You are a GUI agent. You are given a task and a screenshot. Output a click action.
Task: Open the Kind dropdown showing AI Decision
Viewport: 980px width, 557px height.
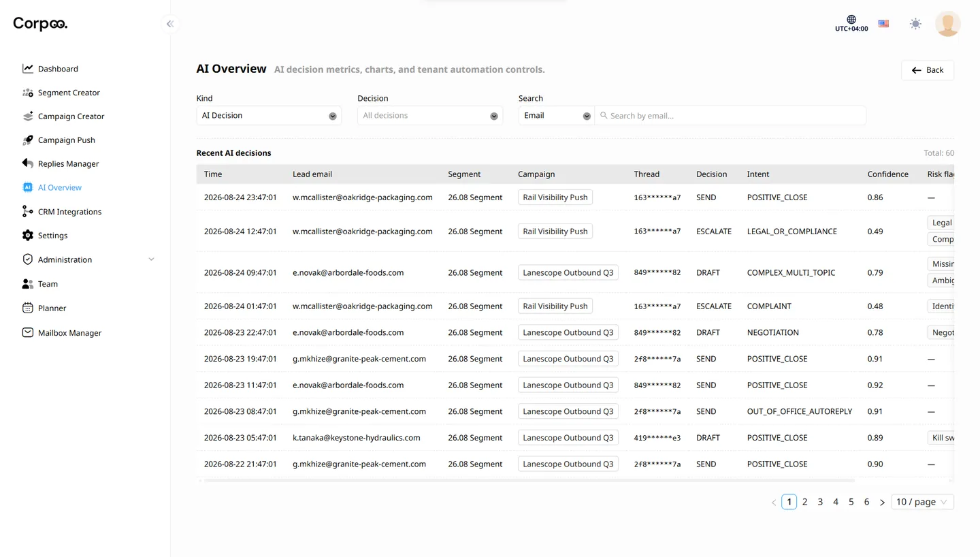point(269,116)
